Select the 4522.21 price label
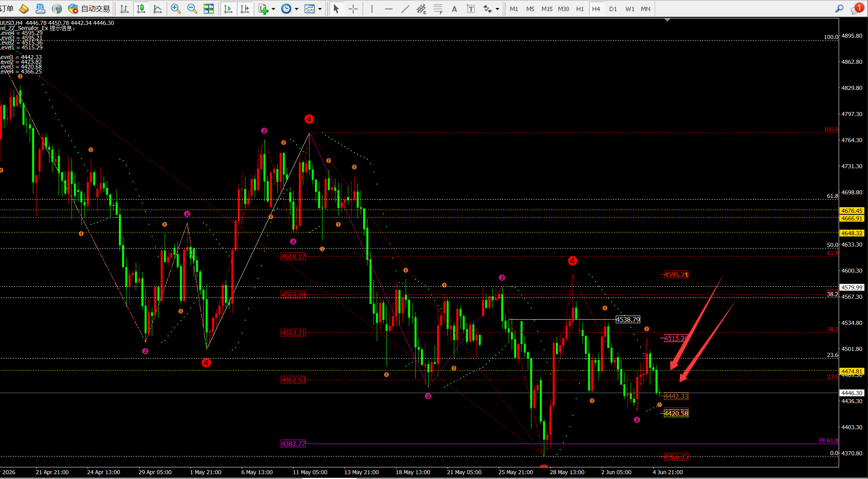 coord(293,333)
